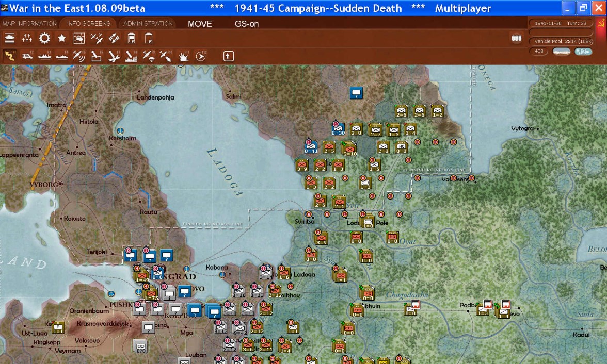Select the F11 build fortification mode
The height and width of the screenshot is (364, 607).
point(183,56)
